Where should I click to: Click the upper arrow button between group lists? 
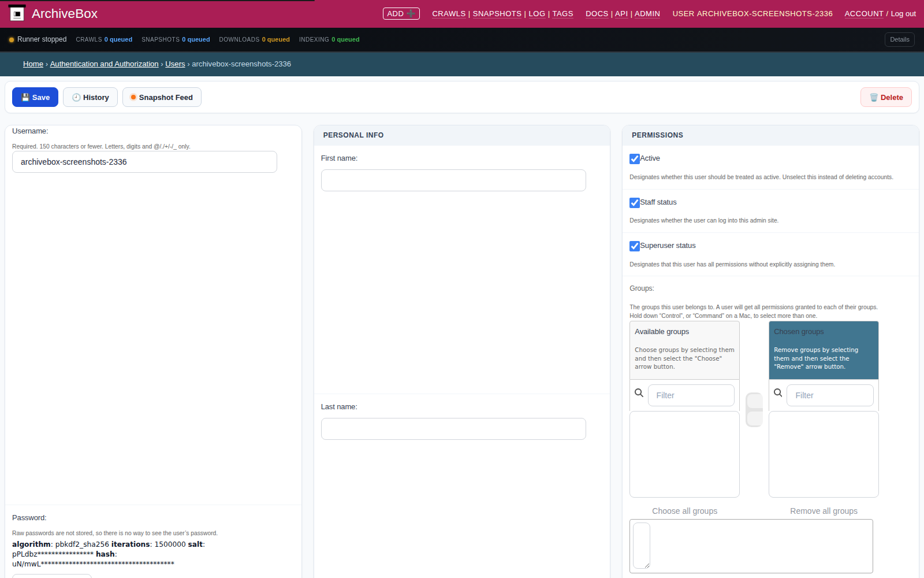point(754,401)
